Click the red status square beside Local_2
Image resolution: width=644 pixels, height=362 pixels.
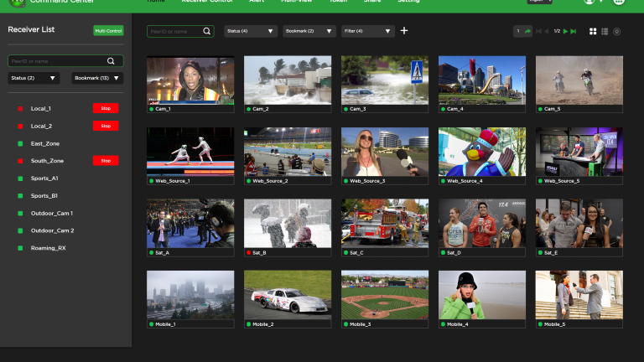20,126
